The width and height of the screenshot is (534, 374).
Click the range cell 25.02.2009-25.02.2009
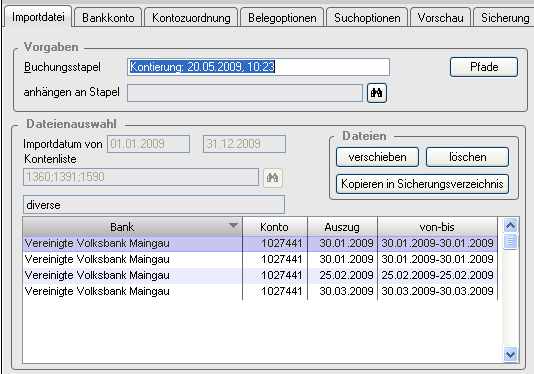tap(437, 275)
